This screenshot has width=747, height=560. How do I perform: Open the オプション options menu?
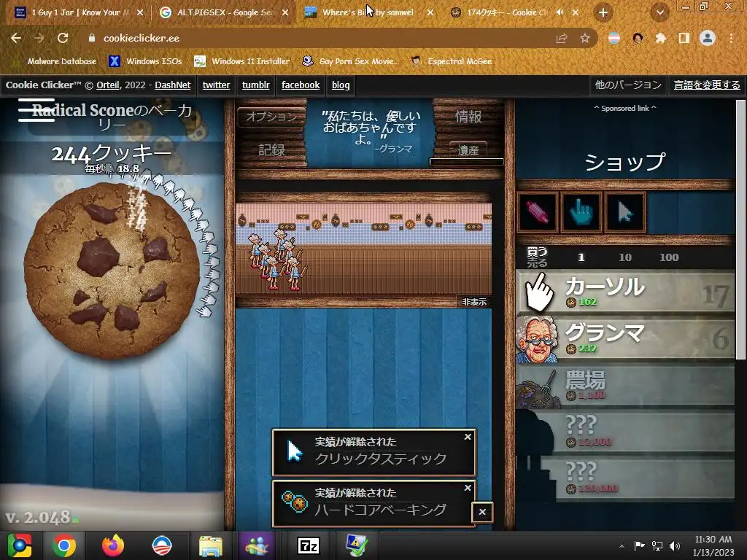[271, 117]
